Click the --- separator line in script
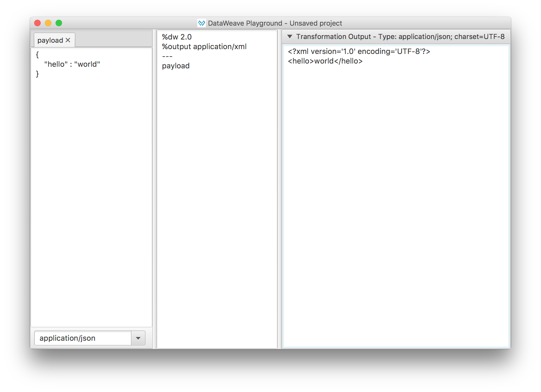Viewport: 541px width, 392px height. 167,56
